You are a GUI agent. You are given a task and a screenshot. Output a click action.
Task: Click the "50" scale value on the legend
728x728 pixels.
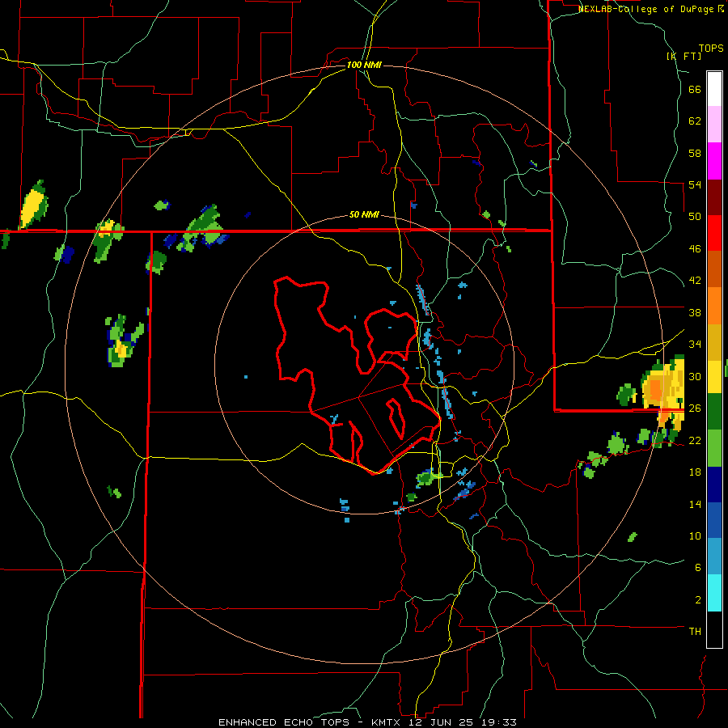click(695, 216)
